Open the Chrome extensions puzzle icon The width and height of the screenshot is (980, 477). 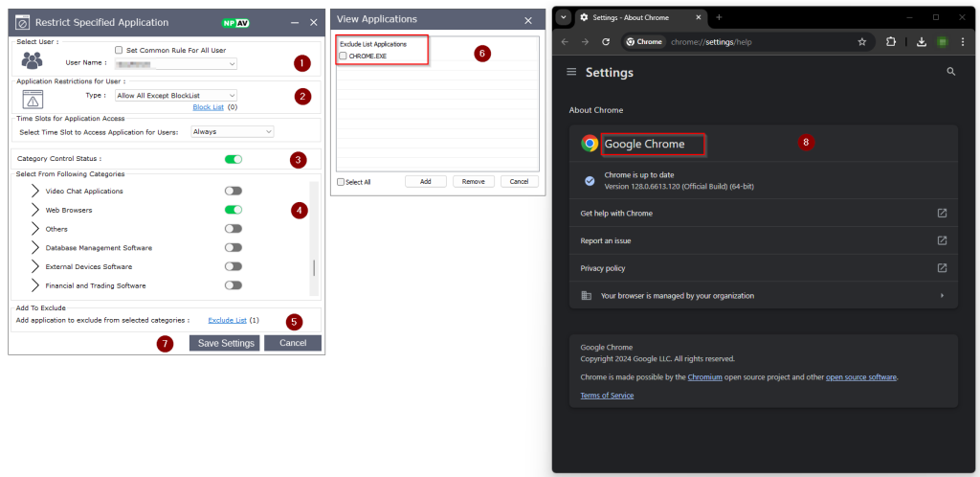click(x=891, y=42)
